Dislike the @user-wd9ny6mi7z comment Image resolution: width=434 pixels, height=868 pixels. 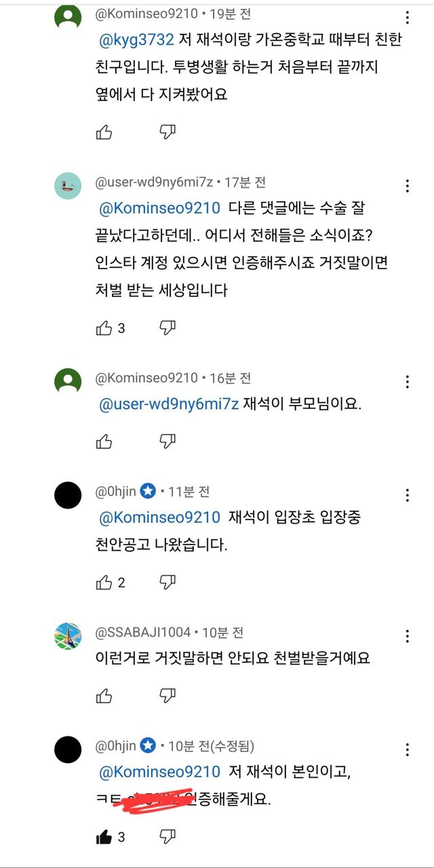tap(167, 328)
